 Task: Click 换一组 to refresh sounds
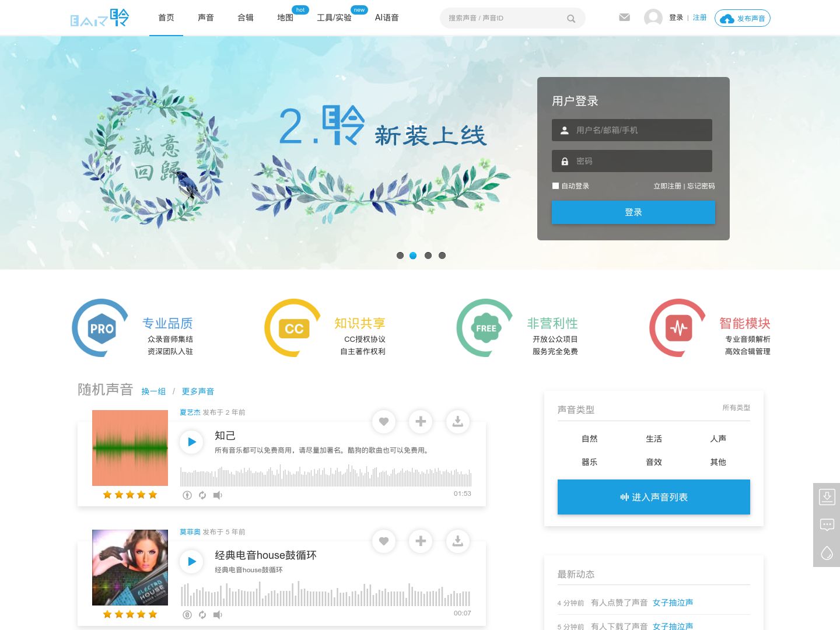tap(153, 391)
